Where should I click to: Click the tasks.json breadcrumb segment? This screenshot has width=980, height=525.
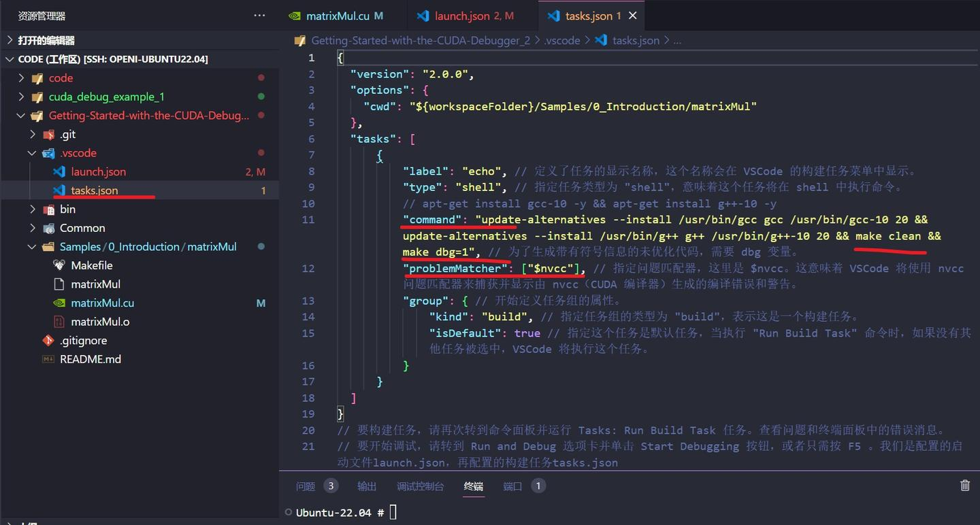click(636, 41)
